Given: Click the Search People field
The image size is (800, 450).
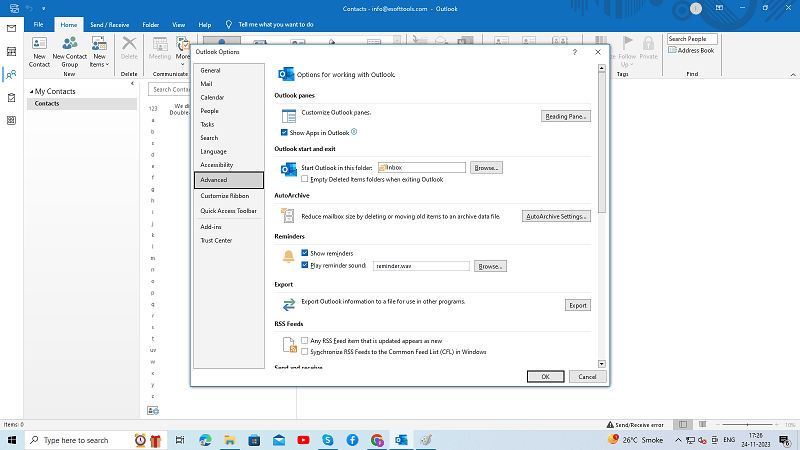Looking at the screenshot, I should point(692,39).
